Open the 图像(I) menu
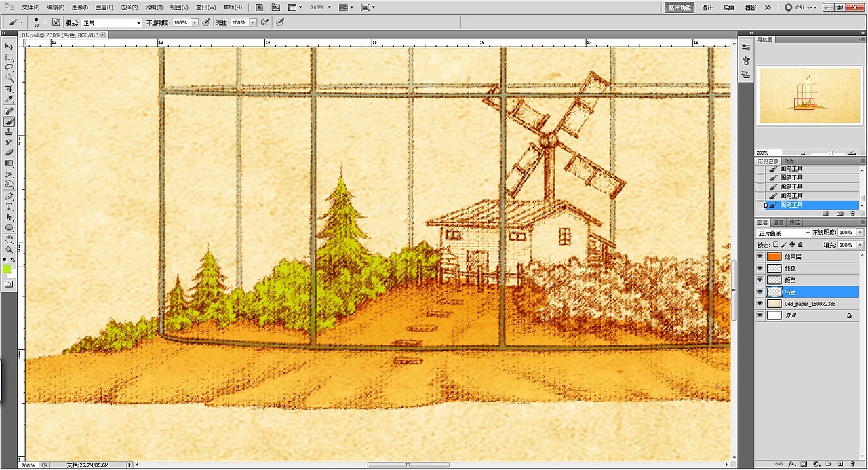868x470 pixels. coord(80,7)
